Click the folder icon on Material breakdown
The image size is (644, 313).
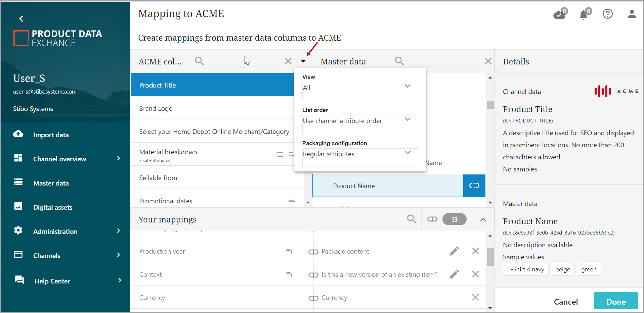coord(280,154)
